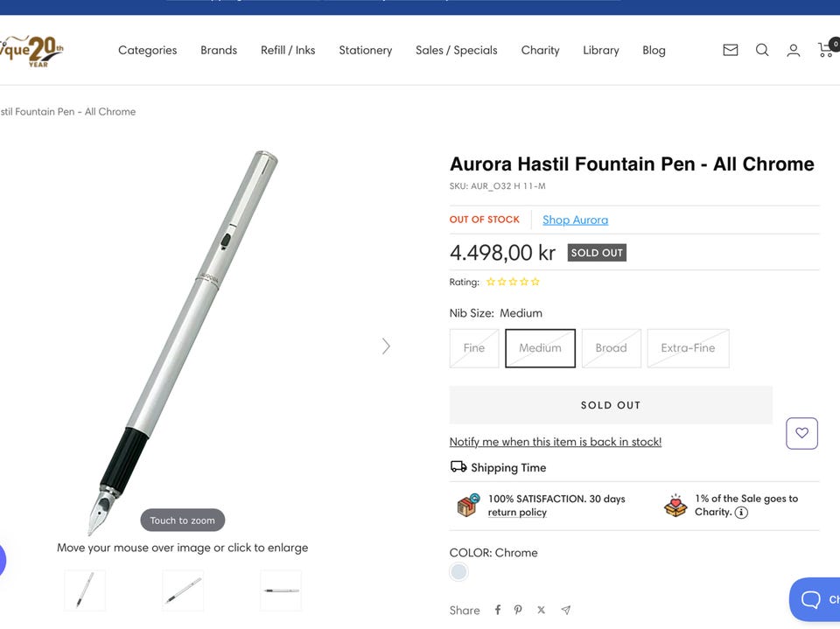Share product on Facebook

click(498, 610)
